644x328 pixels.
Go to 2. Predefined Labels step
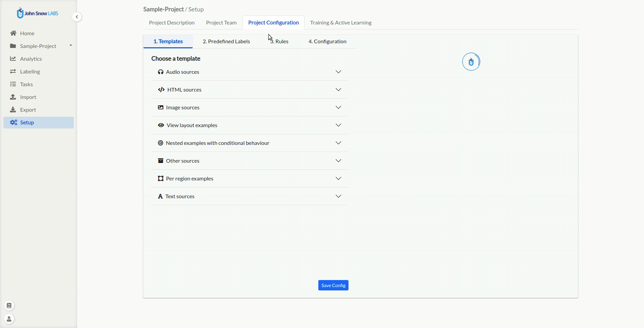(226, 41)
